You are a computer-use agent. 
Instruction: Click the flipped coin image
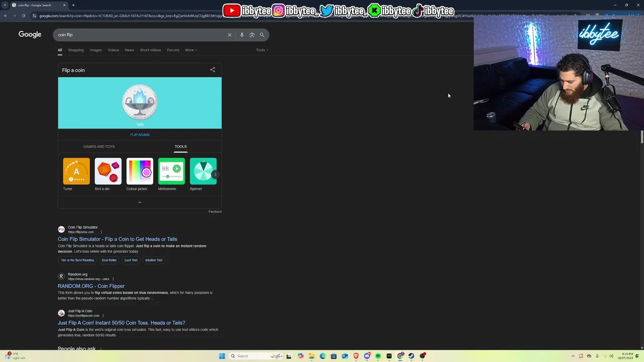[140, 102]
